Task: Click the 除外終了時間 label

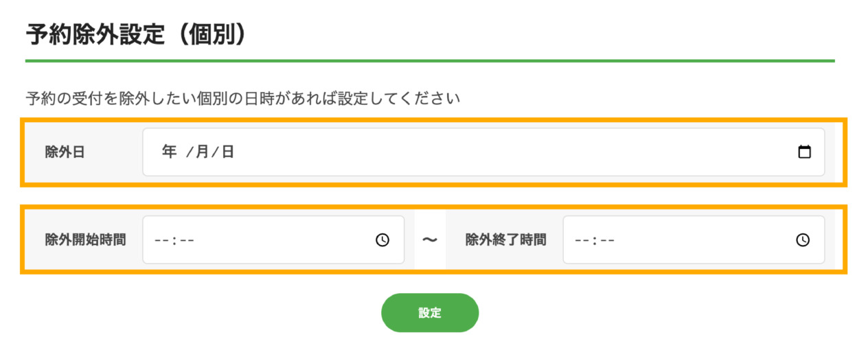Action: tap(506, 240)
